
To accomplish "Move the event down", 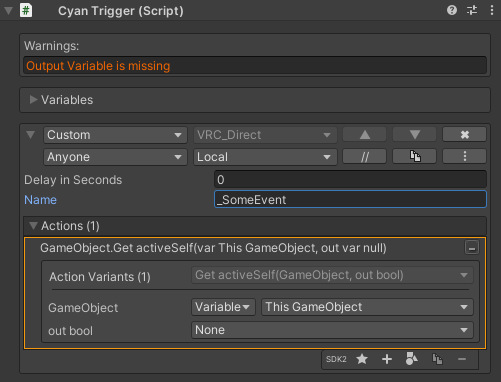I will [414, 135].
